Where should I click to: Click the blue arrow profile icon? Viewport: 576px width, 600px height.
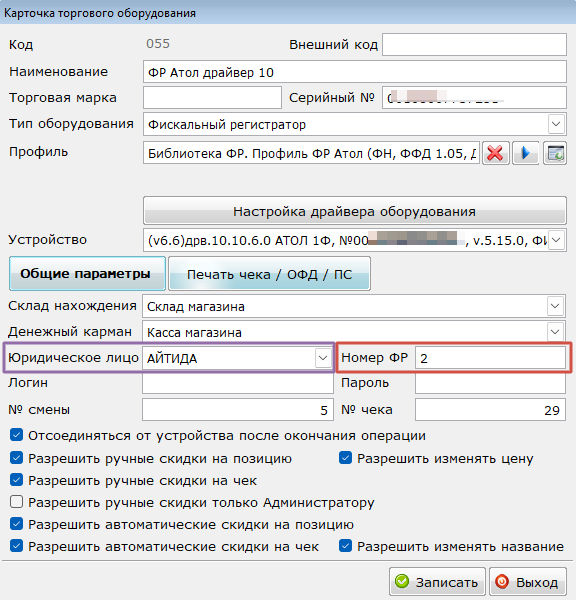pyautogui.click(x=526, y=153)
